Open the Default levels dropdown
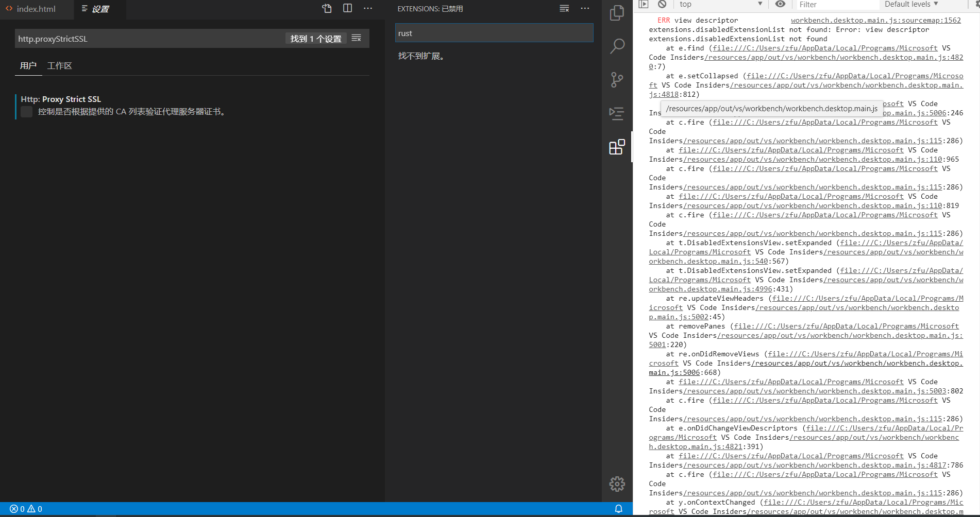 click(911, 4)
